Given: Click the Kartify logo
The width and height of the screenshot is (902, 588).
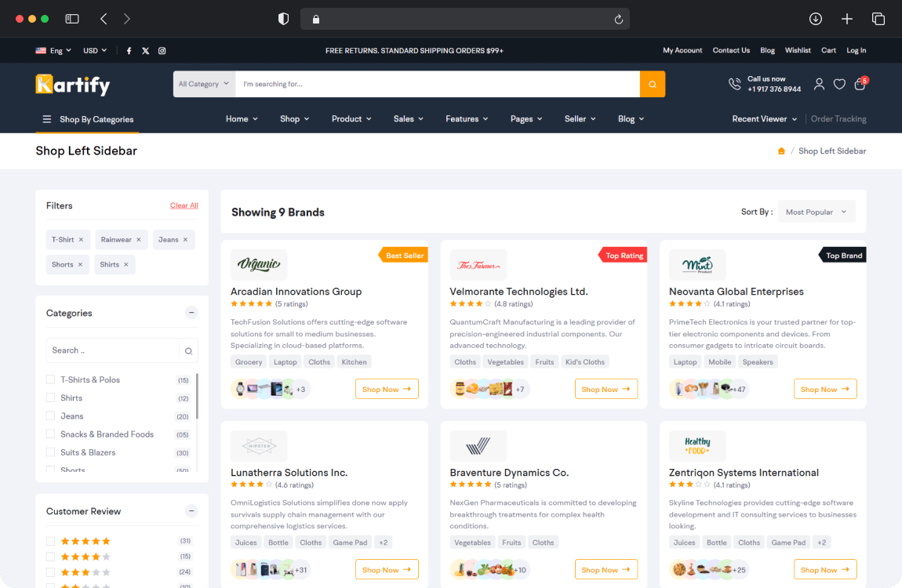Looking at the screenshot, I should [72, 85].
